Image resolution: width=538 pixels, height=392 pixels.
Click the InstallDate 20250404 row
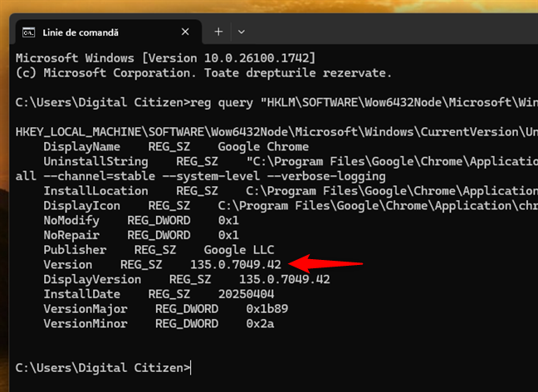pyautogui.click(x=159, y=294)
